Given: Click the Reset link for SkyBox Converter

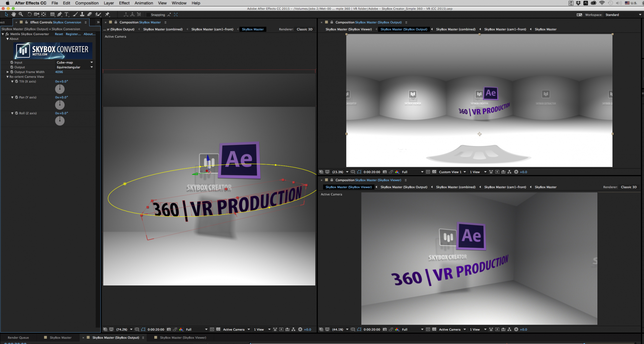Looking at the screenshot, I should pyautogui.click(x=59, y=34).
